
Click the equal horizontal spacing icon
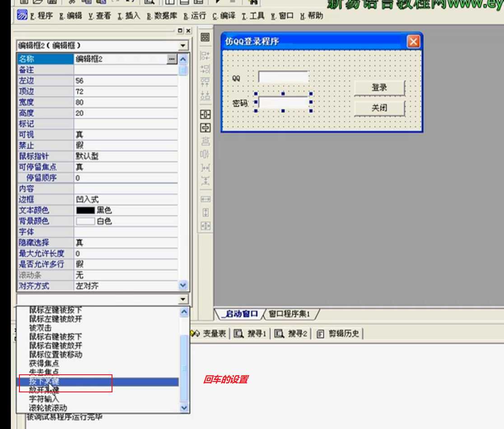point(205,167)
